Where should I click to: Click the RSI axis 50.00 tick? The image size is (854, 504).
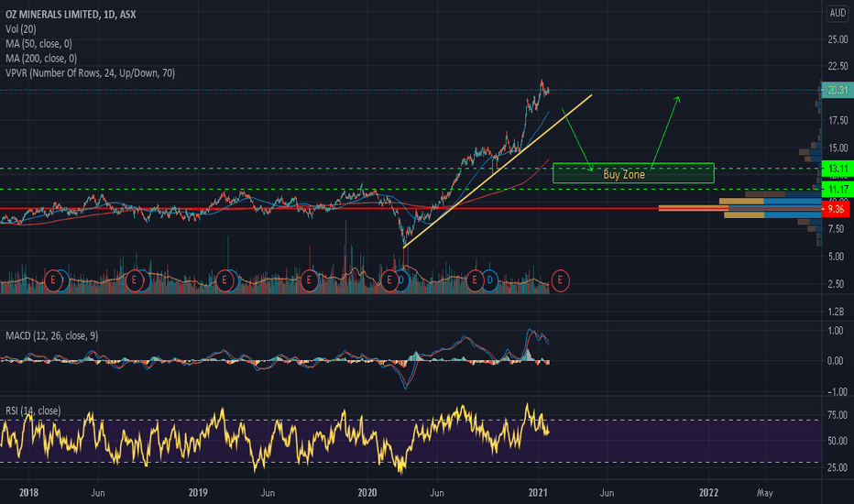838,441
